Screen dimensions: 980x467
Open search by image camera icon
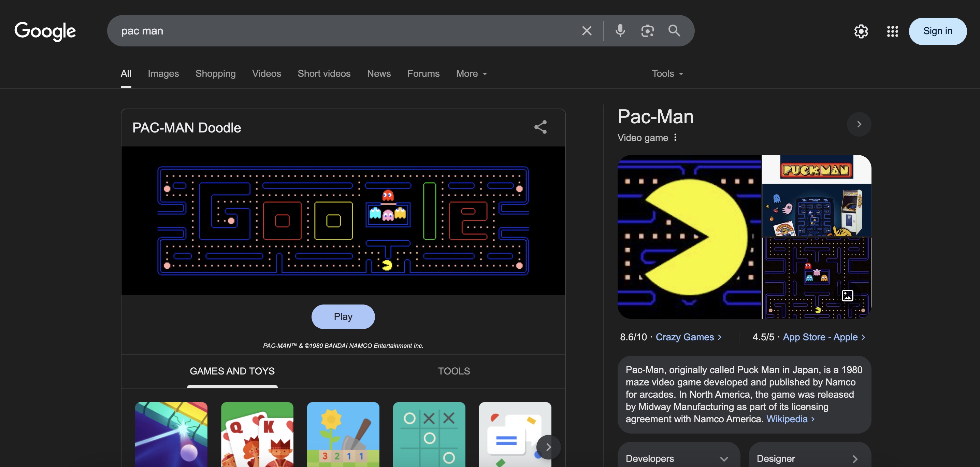tap(647, 31)
